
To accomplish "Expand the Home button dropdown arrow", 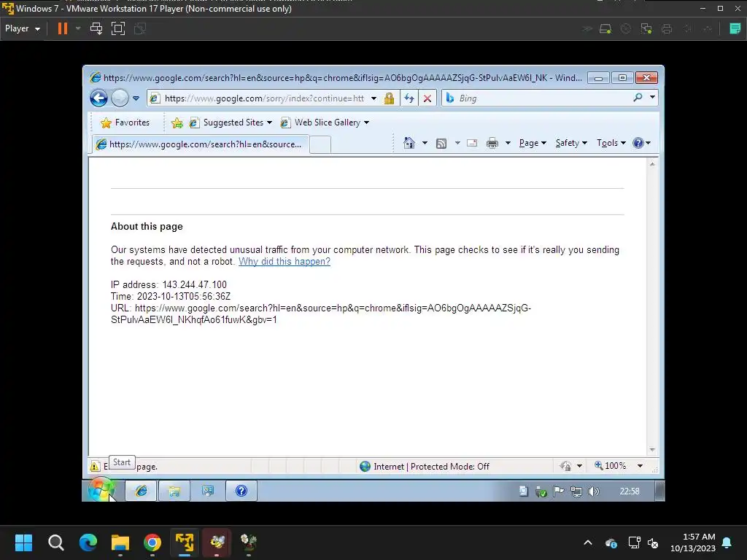I will click(x=425, y=143).
